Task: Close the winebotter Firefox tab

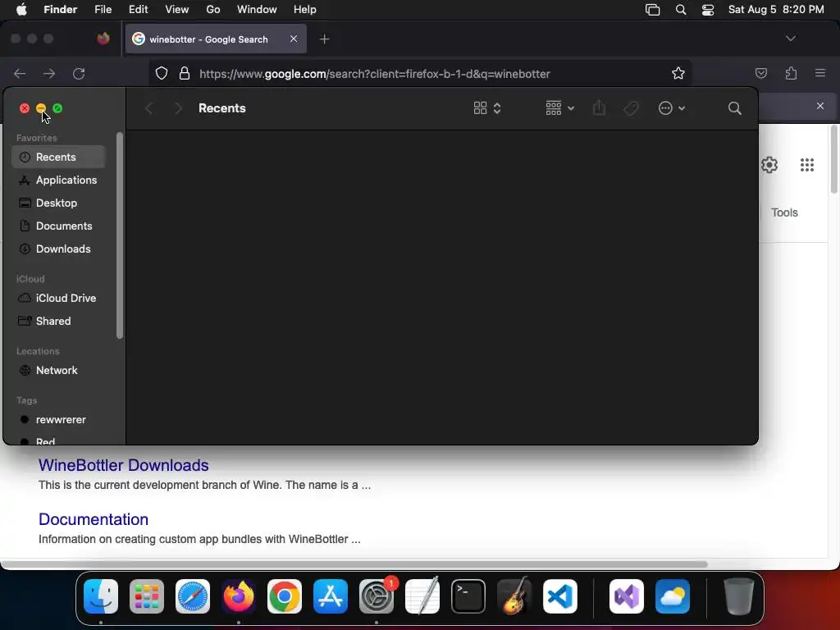Action: 294,39
